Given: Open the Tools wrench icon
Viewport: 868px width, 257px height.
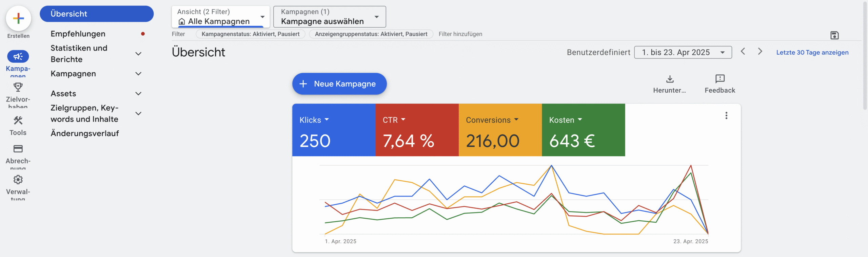Looking at the screenshot, I should pyautogui.click(x=18, y=121).
